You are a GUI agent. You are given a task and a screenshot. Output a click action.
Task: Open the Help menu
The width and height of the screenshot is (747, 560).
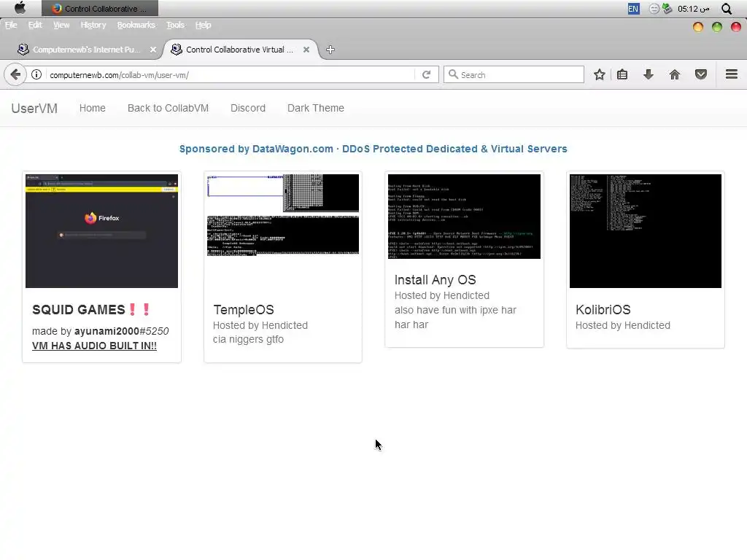pyautogui.click(x=203, y=25)
